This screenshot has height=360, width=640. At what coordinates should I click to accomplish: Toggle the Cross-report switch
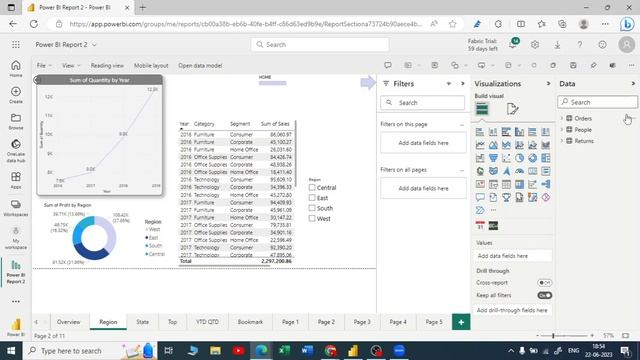pos(544,282)
